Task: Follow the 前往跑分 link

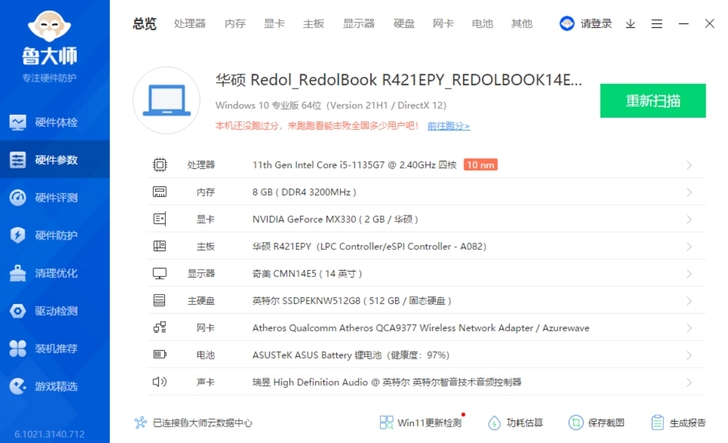Action: [448, 126]
